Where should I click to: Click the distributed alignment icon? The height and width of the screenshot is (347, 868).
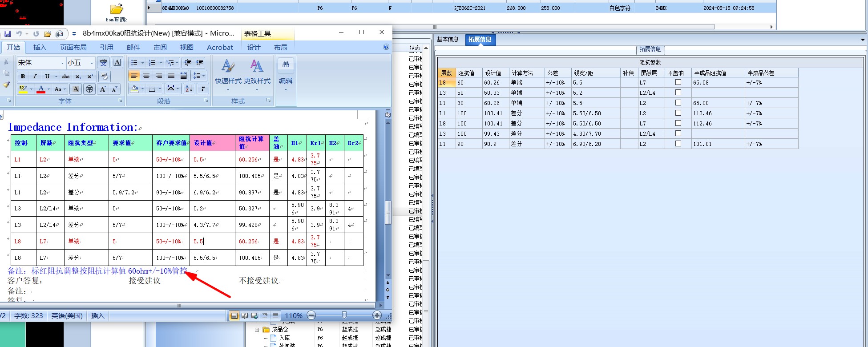183,76
